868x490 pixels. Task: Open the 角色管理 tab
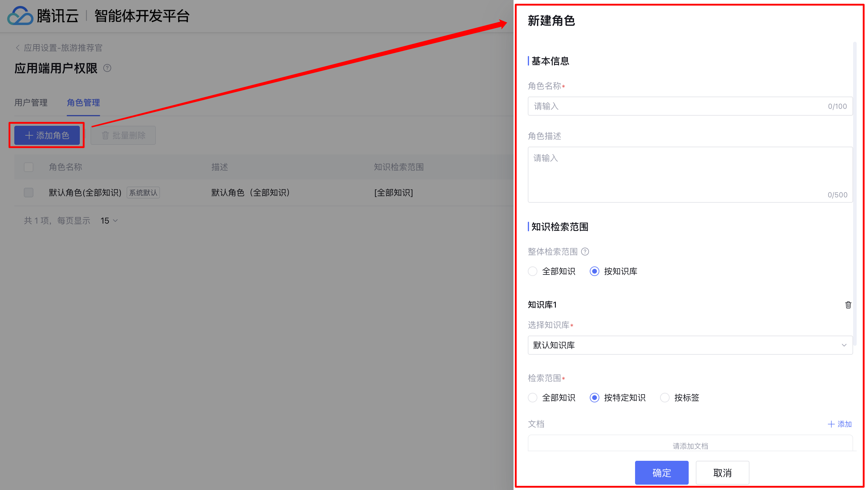click(x=83, y=103)
